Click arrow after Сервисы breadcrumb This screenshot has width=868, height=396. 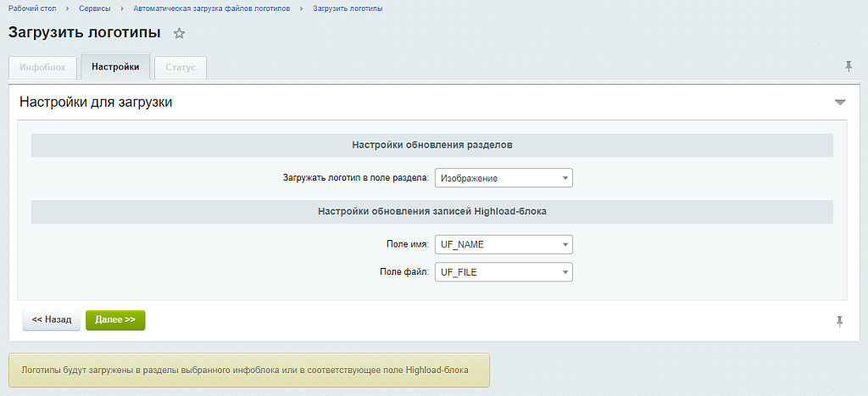(122, 8)
